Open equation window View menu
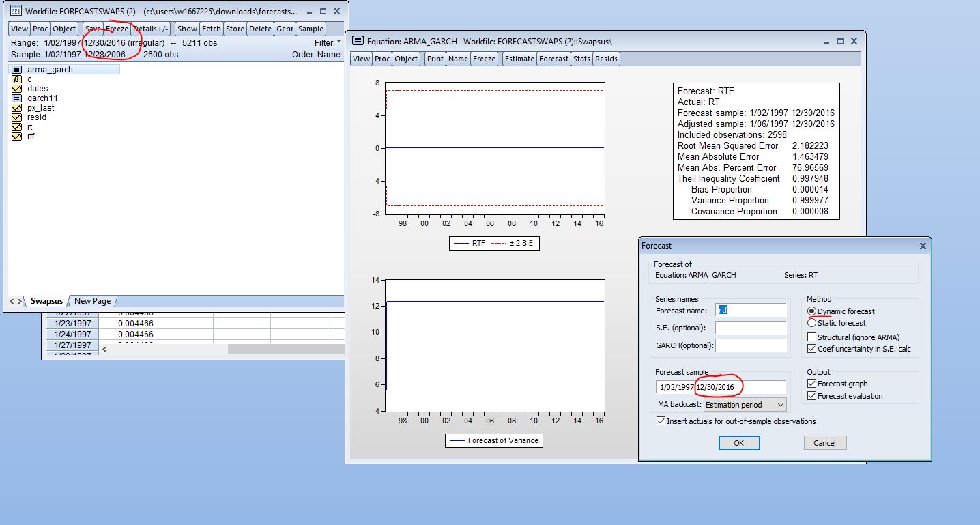The image size is (980, 525). (362, 59)
